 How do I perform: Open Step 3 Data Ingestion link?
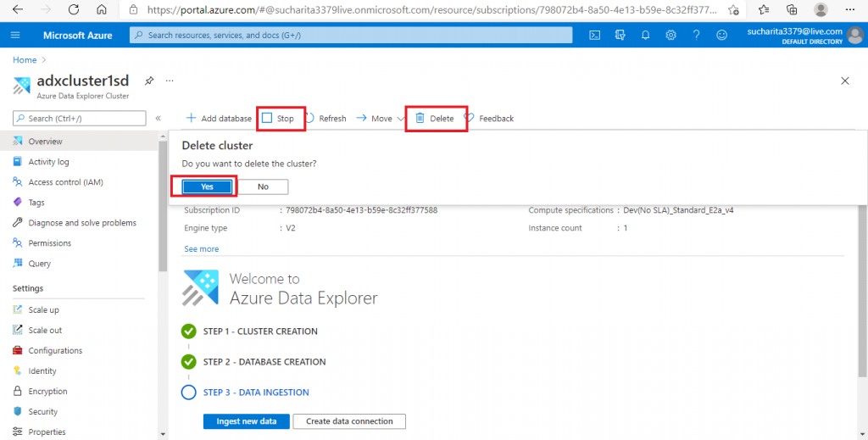pos(256,393)
